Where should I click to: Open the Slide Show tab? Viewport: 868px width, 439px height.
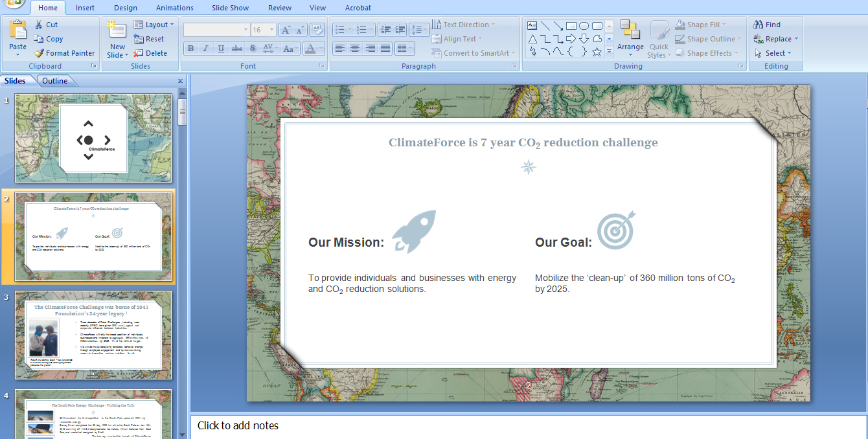[x=231, y=8]
